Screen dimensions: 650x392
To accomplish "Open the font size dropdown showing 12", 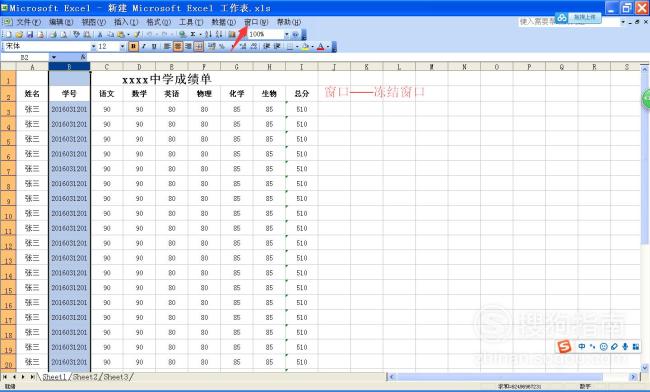I will (x=122, y=46).
